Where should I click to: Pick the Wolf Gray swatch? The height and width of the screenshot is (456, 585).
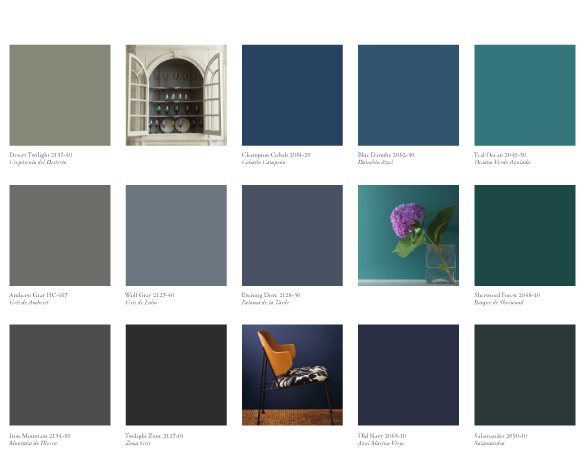(x=176, y=235)
